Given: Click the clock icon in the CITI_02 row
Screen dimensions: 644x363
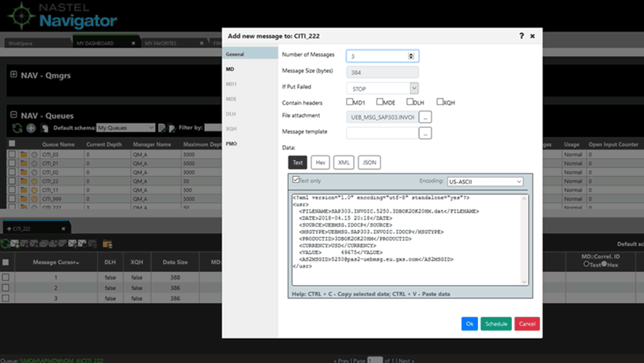Looking at the screenshot, I should [35, 172].
